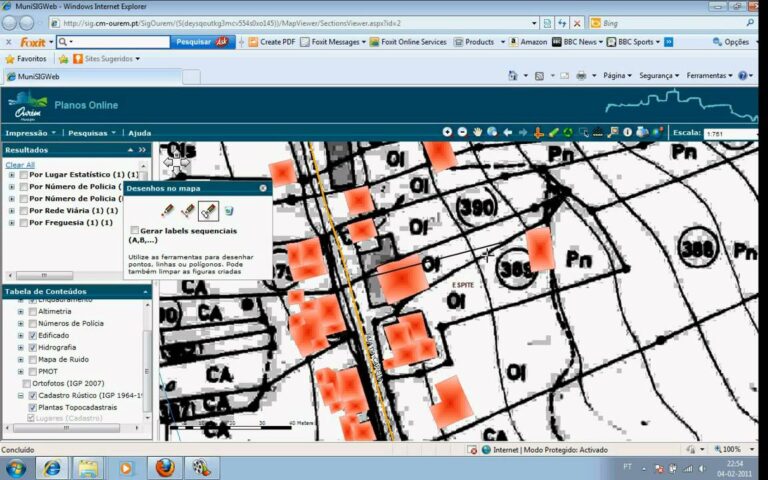Click the Clear All link
Screen dimensions: 768x480
click(x=20, y=165)
